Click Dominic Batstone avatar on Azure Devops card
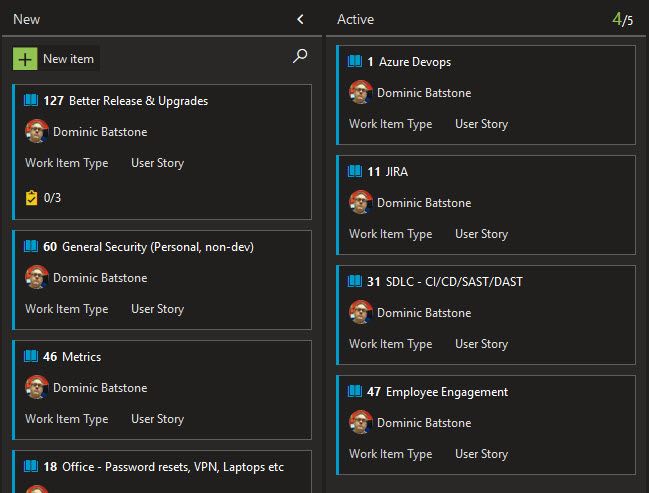Screen dimensions: 649x493 coord(361,92)
